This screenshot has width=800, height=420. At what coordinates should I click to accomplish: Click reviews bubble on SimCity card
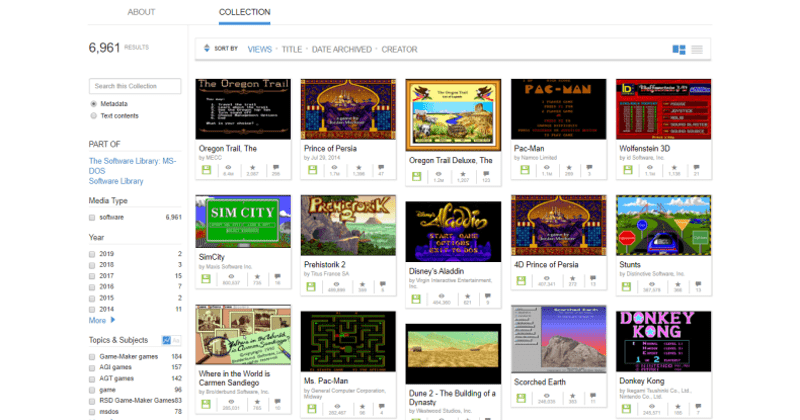[278, 276]
